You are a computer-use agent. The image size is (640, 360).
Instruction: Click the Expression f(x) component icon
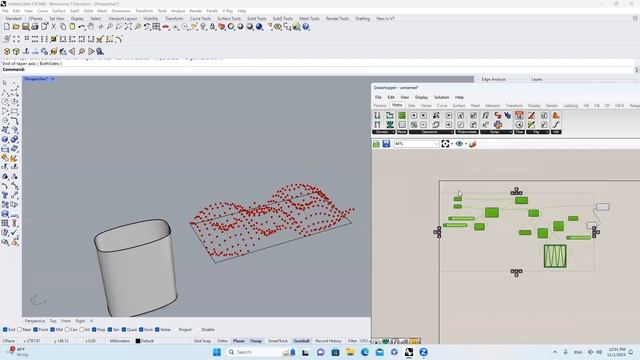pyautogui.click(x=485, y=116)
